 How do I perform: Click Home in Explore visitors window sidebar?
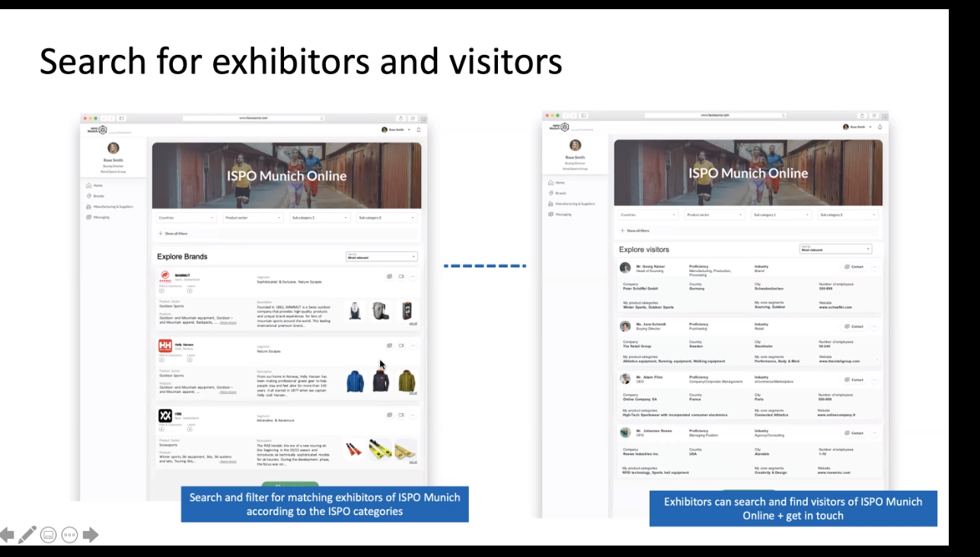[556, 183]
